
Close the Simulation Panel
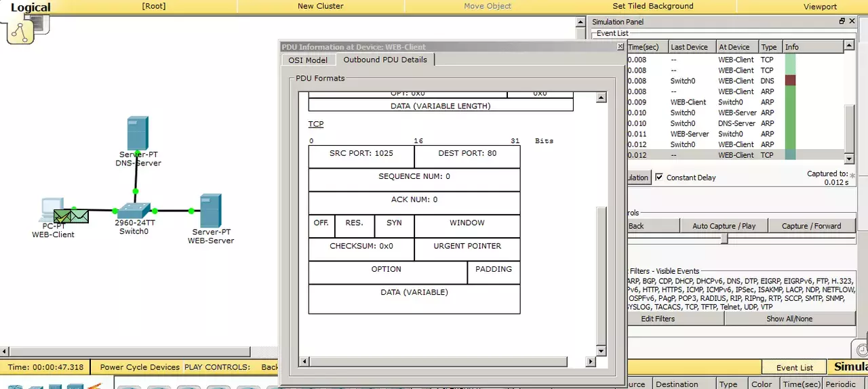[852, 22]
